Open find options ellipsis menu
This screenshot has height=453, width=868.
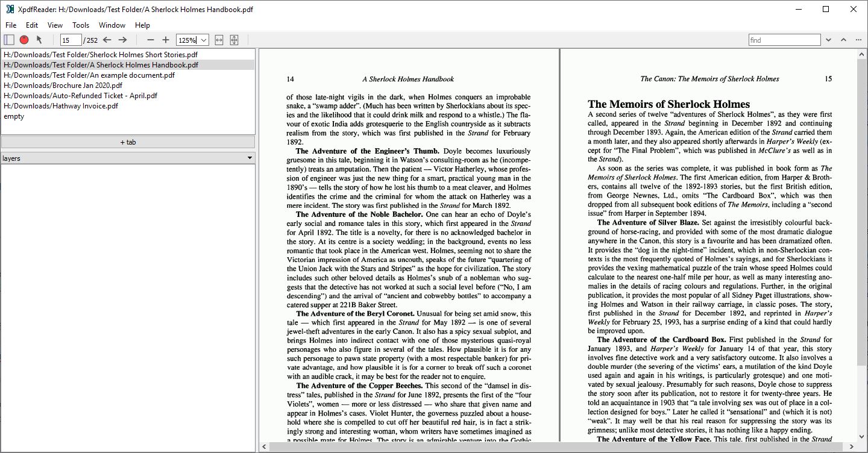[x=858, y=40]
